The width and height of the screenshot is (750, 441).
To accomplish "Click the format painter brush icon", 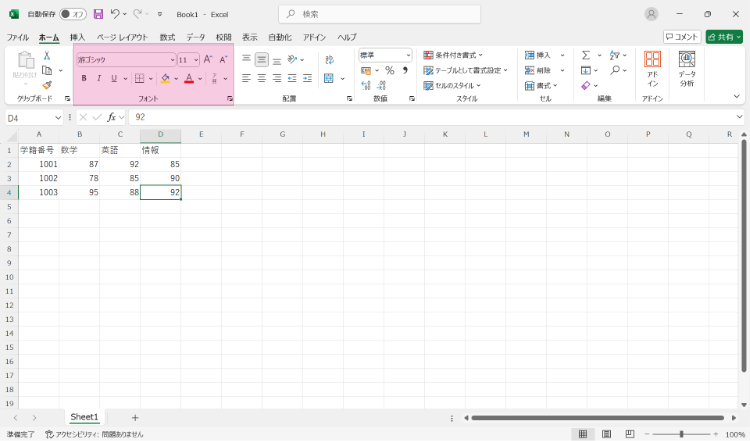I will point(47,85).
